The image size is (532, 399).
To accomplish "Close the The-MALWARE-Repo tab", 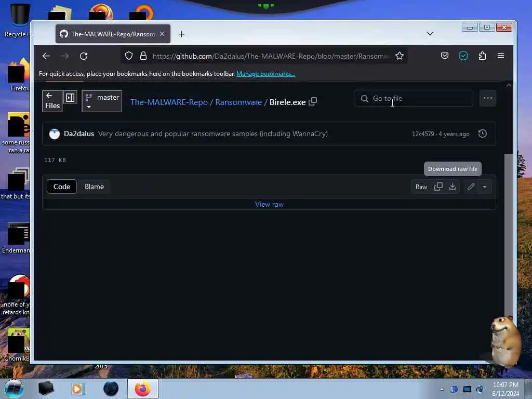I will point(162,34).
